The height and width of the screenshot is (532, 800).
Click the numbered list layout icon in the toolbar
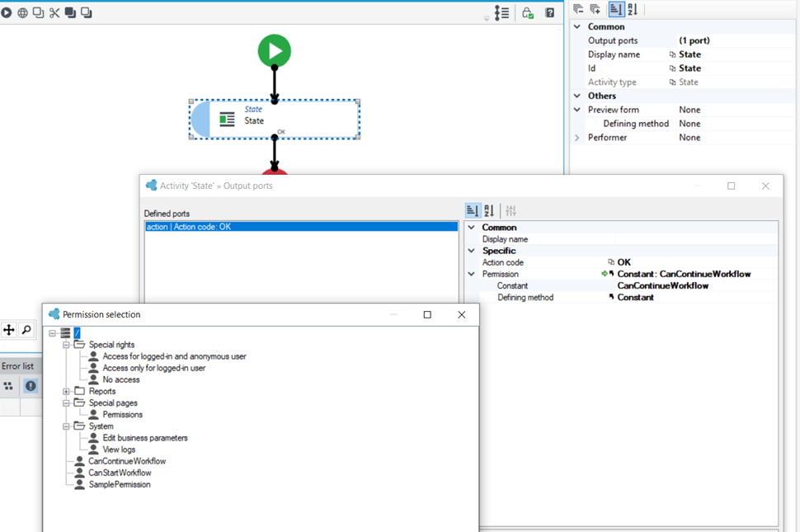tap(501, 12)
